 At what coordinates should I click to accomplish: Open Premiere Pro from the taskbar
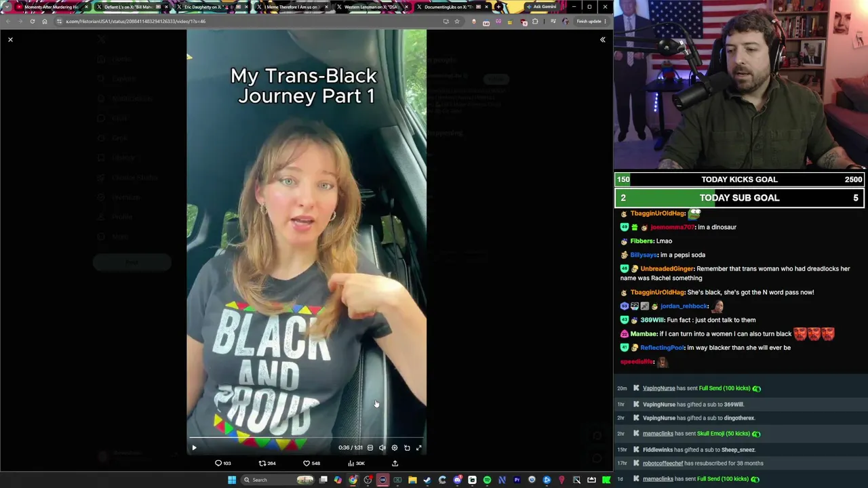517,480
